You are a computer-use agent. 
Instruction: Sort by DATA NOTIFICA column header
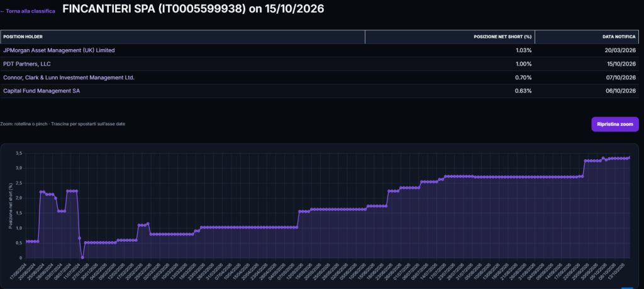tap(587, 37)
